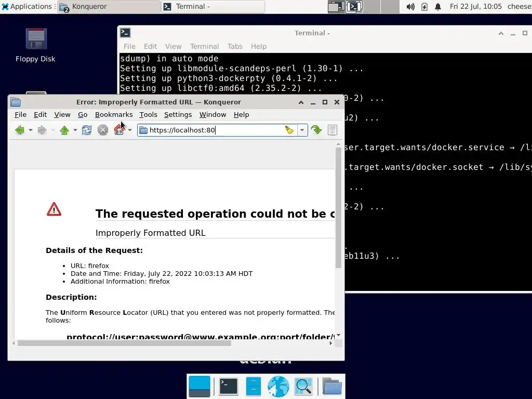Screen dimensions: 532x399
Task: Open the Settings menu
Action: (x=178, y=115)
